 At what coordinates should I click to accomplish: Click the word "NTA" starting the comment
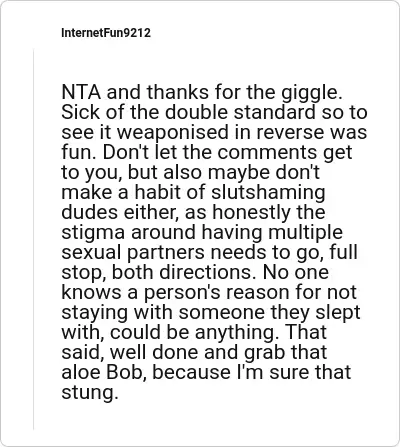coord(81,92)
